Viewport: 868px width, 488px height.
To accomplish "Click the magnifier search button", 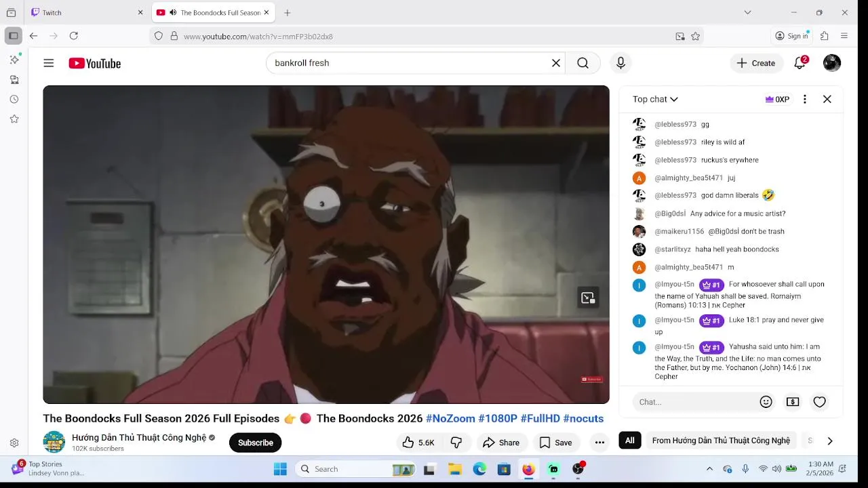I will pos(583,63).
